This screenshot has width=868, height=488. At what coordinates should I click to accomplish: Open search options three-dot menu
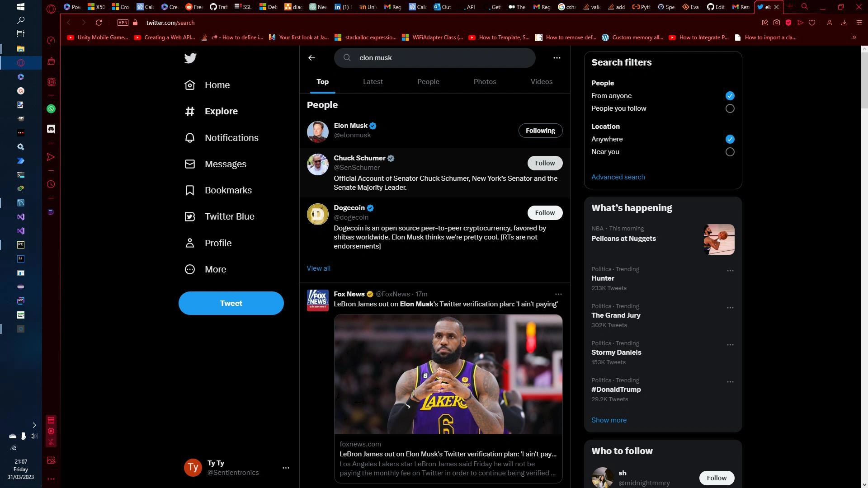(557, 58)
